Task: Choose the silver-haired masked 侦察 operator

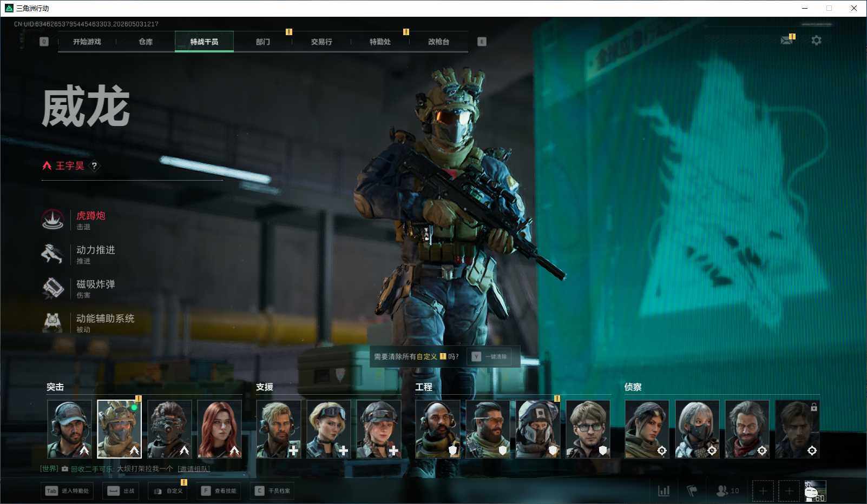Action: [697, 429]
